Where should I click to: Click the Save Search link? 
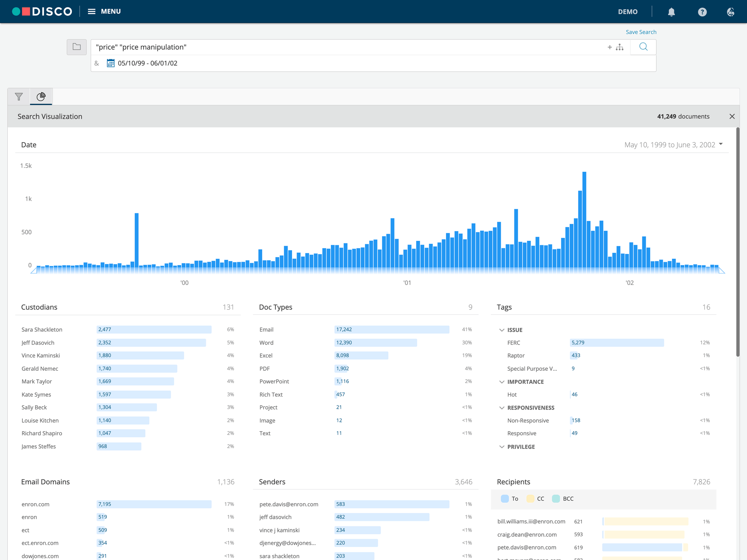[x=641, y=32]
